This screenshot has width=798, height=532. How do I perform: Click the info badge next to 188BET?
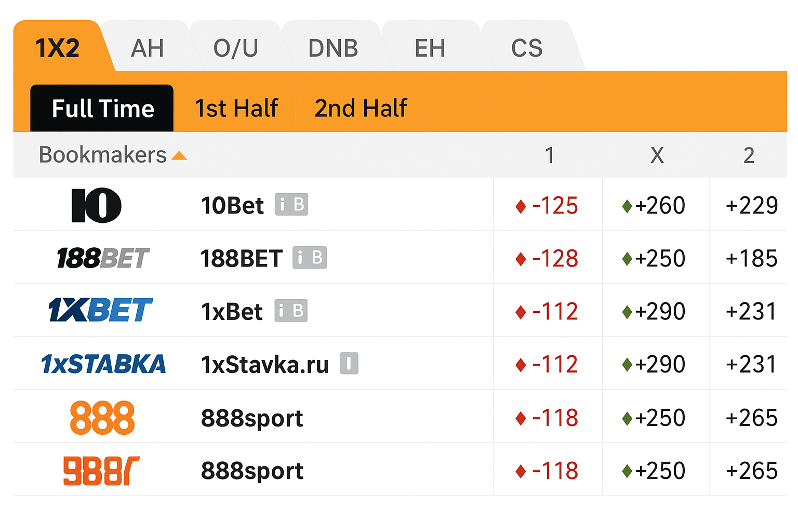(x=300, y=258)
